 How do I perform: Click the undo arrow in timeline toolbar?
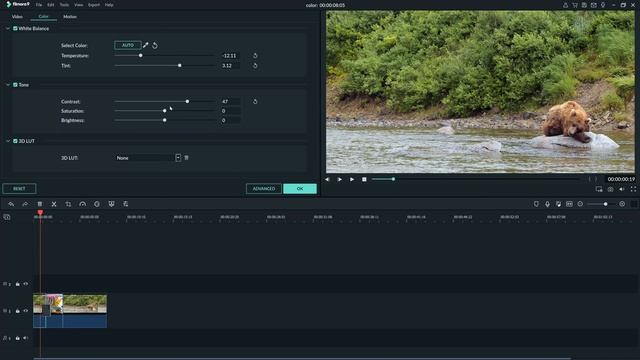click(11, 204)
